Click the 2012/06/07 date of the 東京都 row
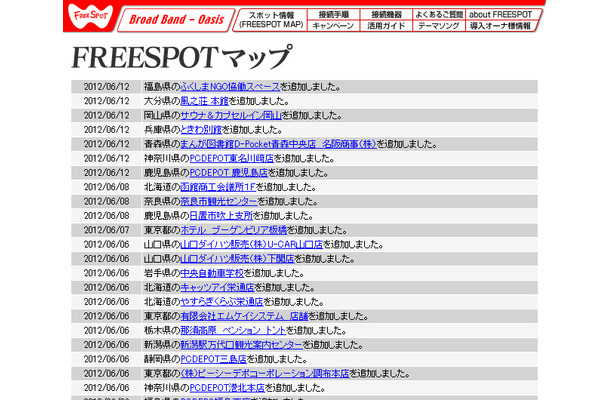This screenshot has height=400, width=610. point(106,231)
